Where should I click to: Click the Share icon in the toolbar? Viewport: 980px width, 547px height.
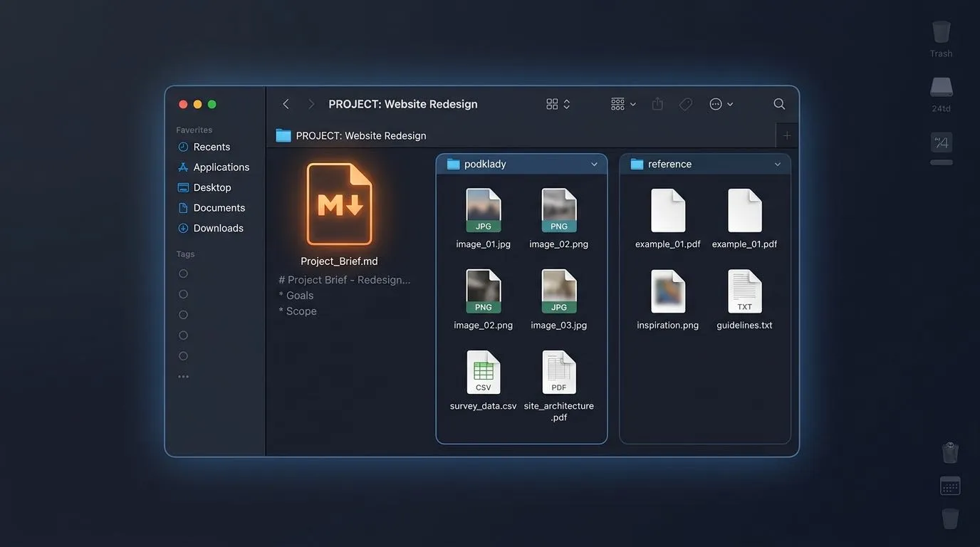coord(657,104)
